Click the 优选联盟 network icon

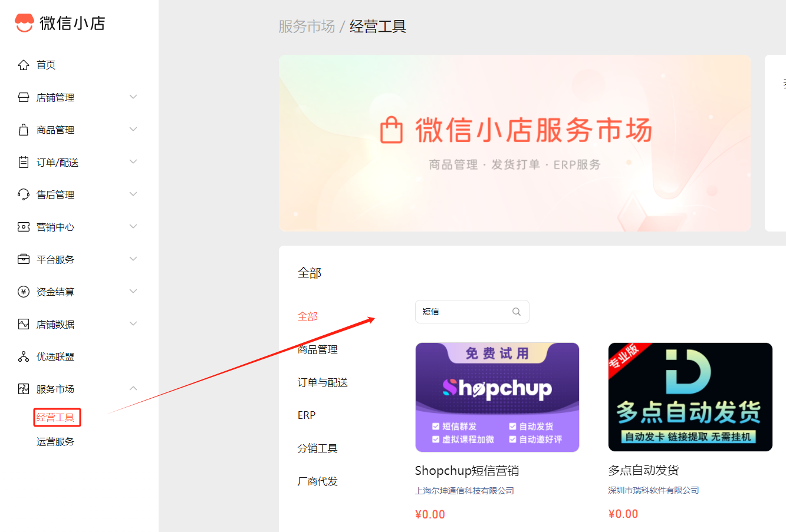tap(24, 356)
